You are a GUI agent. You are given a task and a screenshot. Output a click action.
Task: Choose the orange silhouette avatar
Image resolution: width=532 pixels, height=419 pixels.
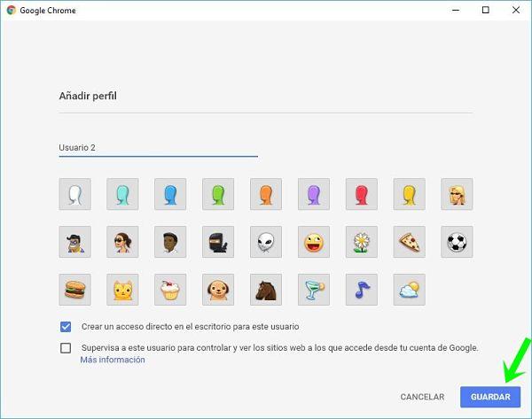coord(266,194)
